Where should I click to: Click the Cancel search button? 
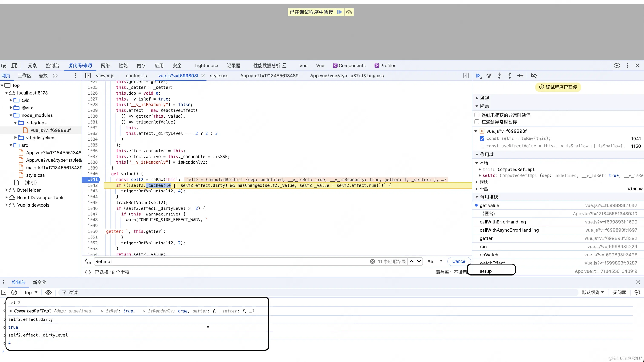459,261
